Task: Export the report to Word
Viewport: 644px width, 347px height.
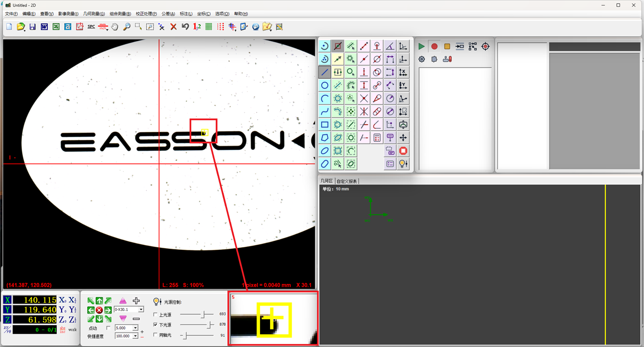Action: pyautogui.click(x=44, y=27)
